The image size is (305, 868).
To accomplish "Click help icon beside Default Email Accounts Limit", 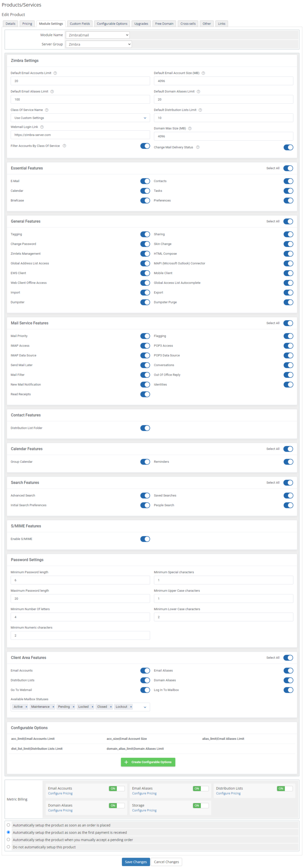I will pyautogui.click(x=55, y=73).
